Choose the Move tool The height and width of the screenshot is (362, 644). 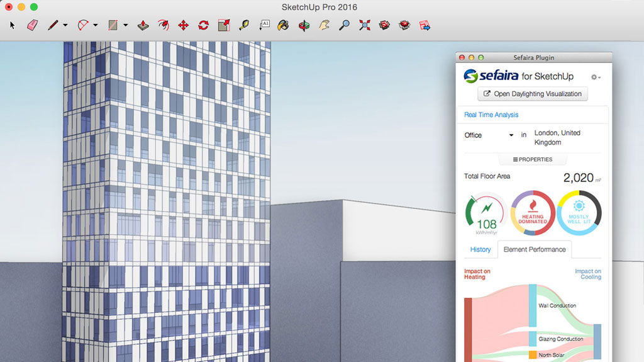tap(183, 26)
